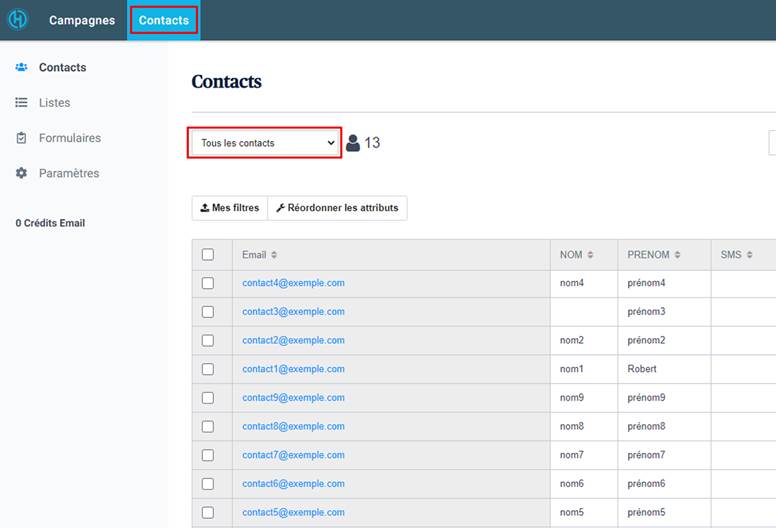Expand the 'Tous les contacts' dropdown
Image resolution: width=776 pixels, height=528 pixels.
pyautogui.click(x=265, y=143)
